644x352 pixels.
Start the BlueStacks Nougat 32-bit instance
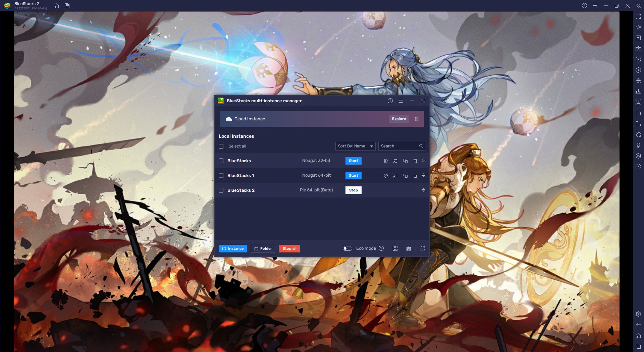pyautogui.click(x=354, y=161)
